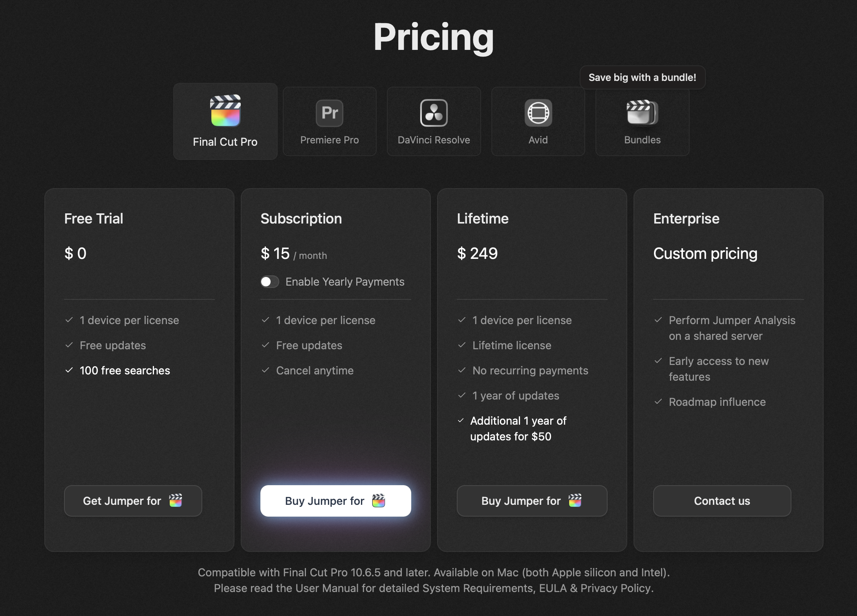Buy the Subscription plan for Jumper
857x616 pixels.
(335, 501)
